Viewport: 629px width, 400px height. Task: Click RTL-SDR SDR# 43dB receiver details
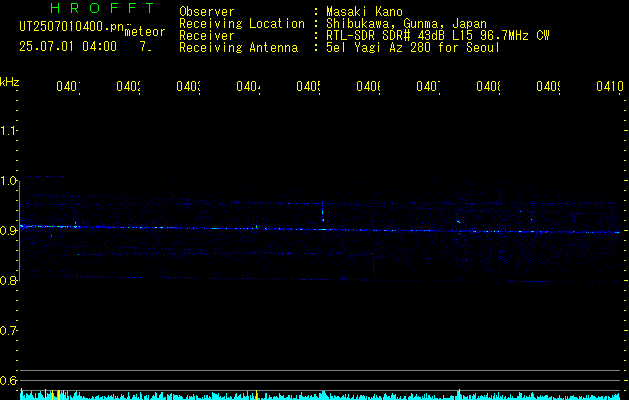point(438,36)
